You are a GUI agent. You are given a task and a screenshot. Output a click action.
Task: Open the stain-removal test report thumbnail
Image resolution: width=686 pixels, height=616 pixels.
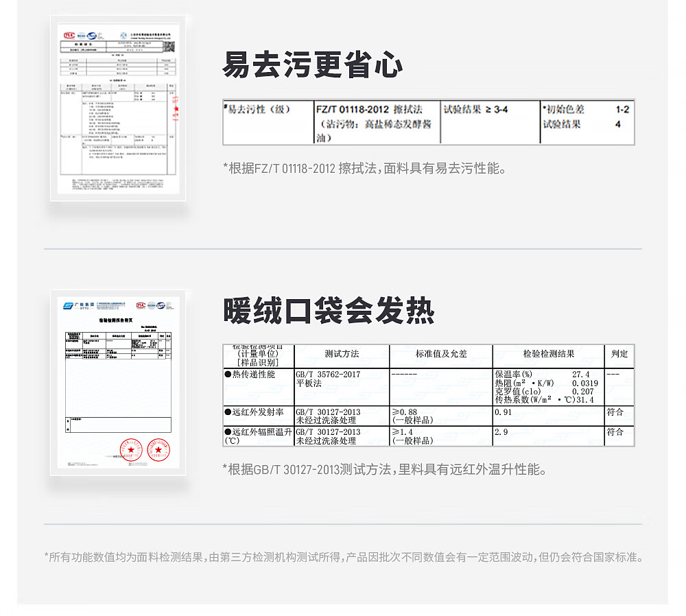click(x=118, y=108)
